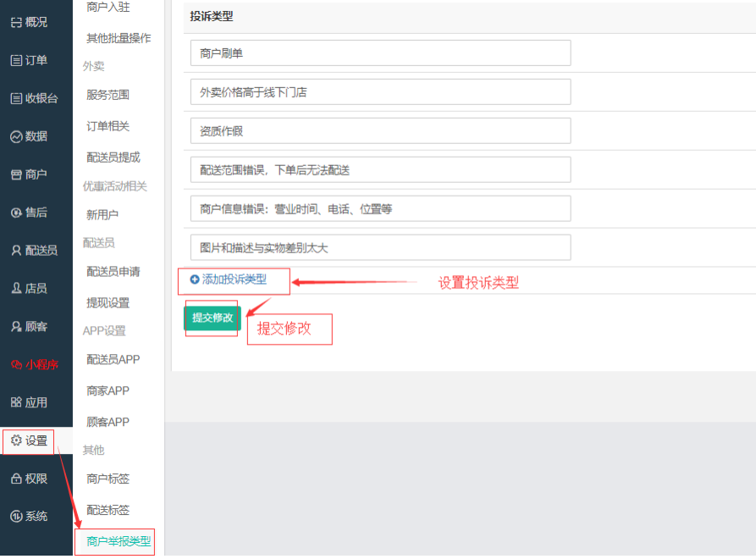756x559 pixels.
Task: Open 提现设置 submenu item
Action: click(108, 303)
